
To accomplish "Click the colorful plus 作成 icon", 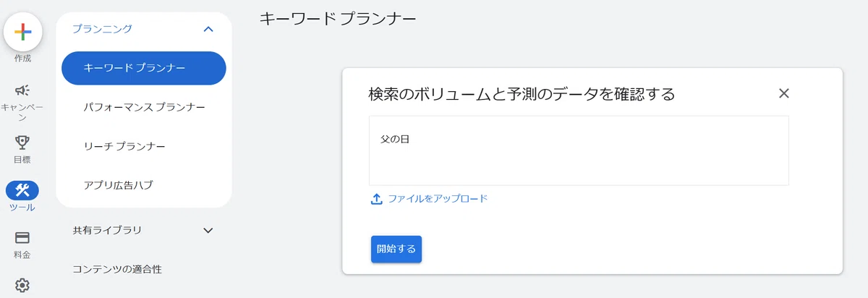I will [x=22, y=32].
